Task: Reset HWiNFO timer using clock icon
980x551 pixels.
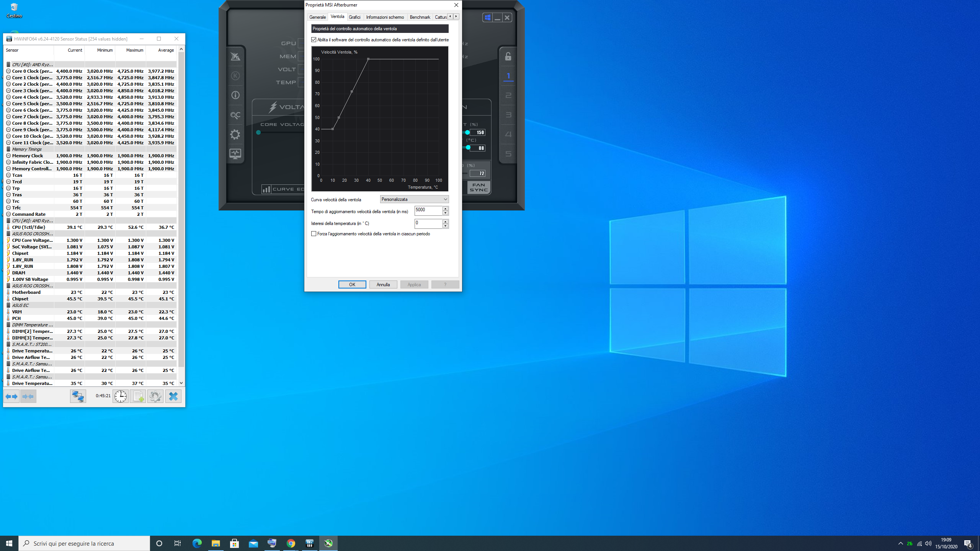Action: [121, 396]
